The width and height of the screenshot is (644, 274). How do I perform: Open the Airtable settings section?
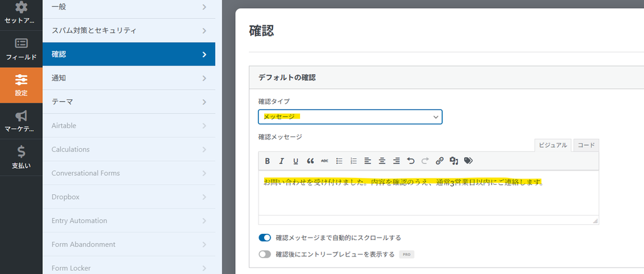pyautogui.click(x=129, y=126)
